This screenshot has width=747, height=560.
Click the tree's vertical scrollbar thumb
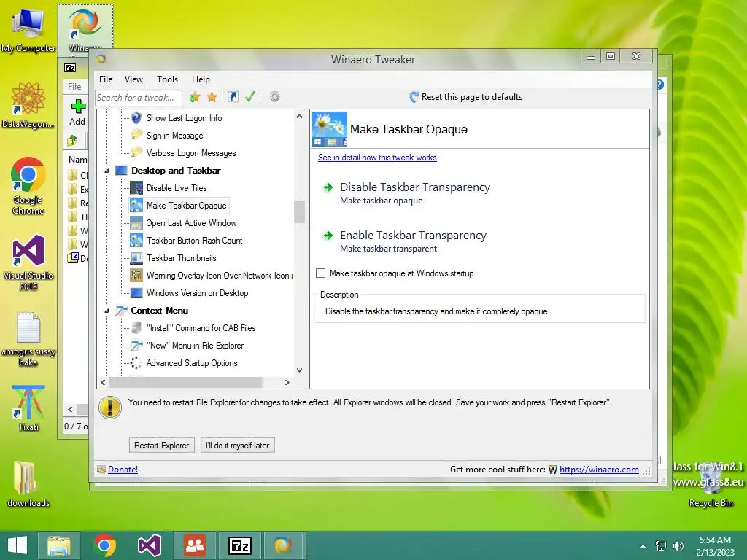pyautogui.click(x=299, y=212)
